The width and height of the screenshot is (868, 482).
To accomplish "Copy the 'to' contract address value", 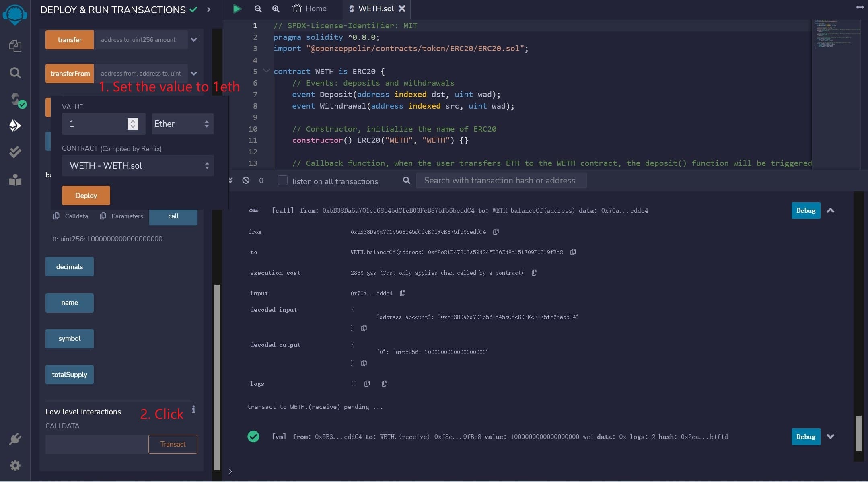I will click(x=573, y=252).
